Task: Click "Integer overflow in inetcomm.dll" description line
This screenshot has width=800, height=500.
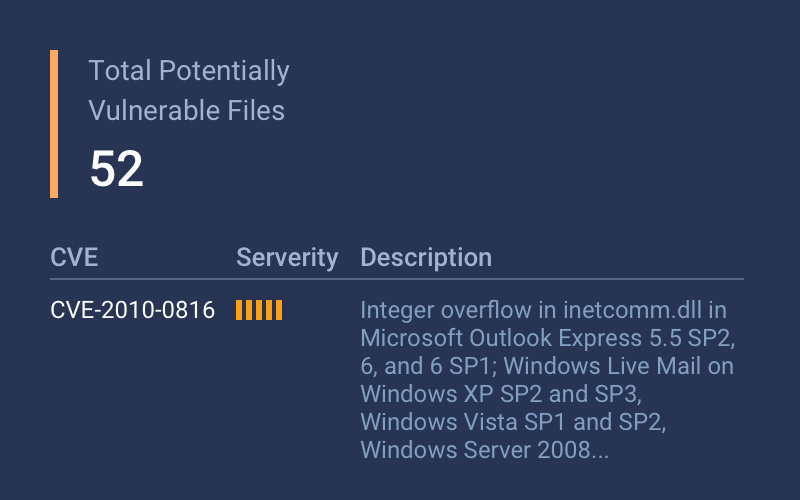Action: (543, 310)
